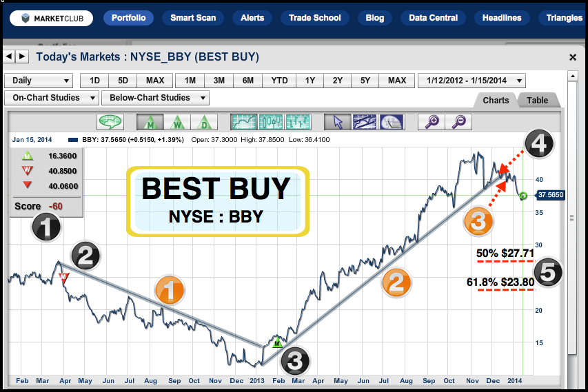This screenshot has height=392, width=588.
Task: Click the Jan 15, 2014 date label
Action: click(32, 140)
